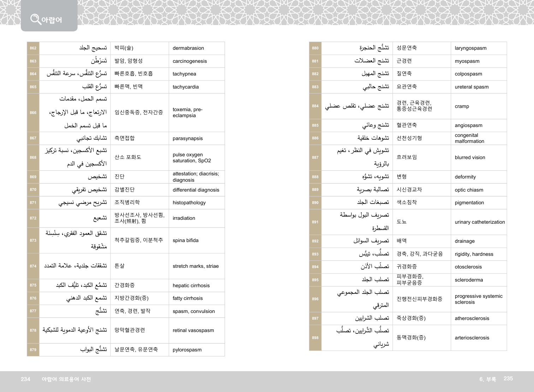Click the row number 862 cell
The height and width of the screenshot is (392, 534).
pyautogui.click(x=33, y=48)
